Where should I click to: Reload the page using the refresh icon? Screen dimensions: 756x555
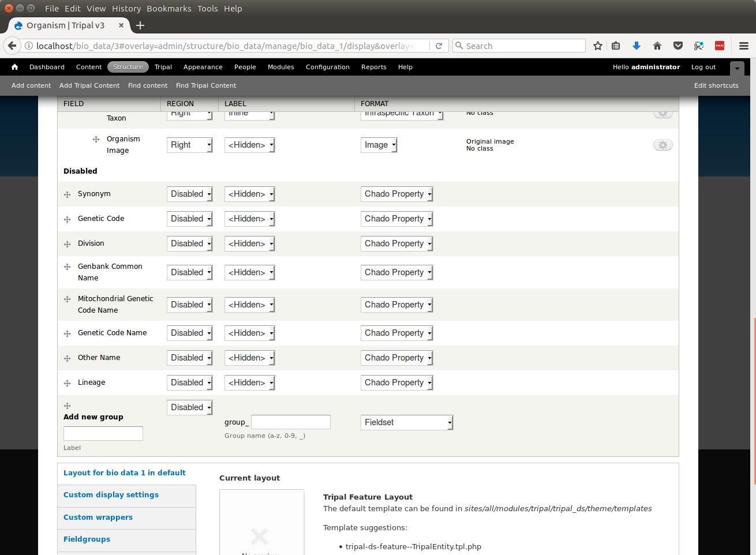[x=439, y=46]
